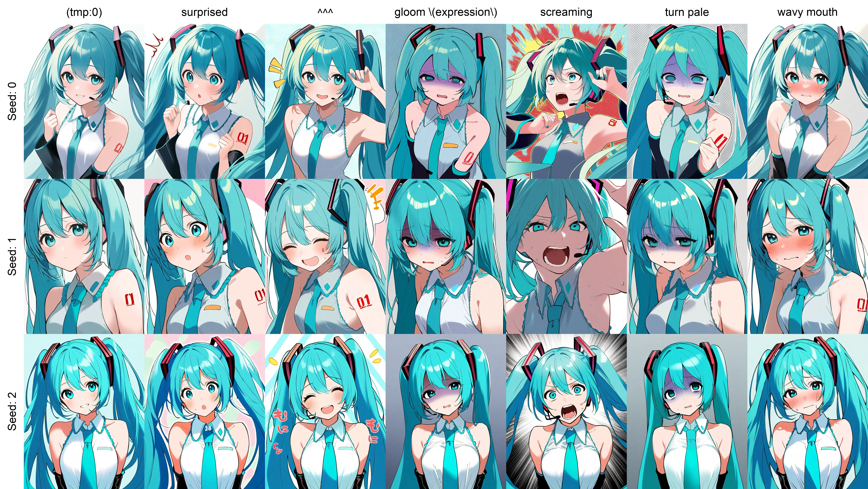Click the "screaming" column header
This screenshot has width=868, height=489.
tap(566, 13)
